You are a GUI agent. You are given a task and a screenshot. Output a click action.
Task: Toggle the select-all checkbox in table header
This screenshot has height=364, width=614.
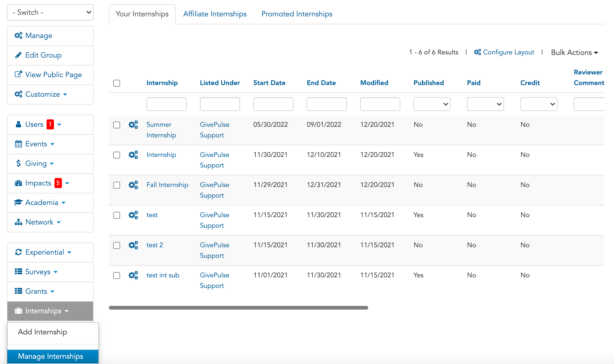click(x=117, y=83)
